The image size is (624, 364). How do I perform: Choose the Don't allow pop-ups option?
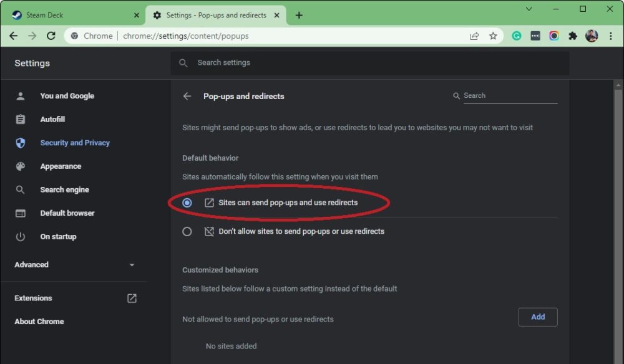187,231
